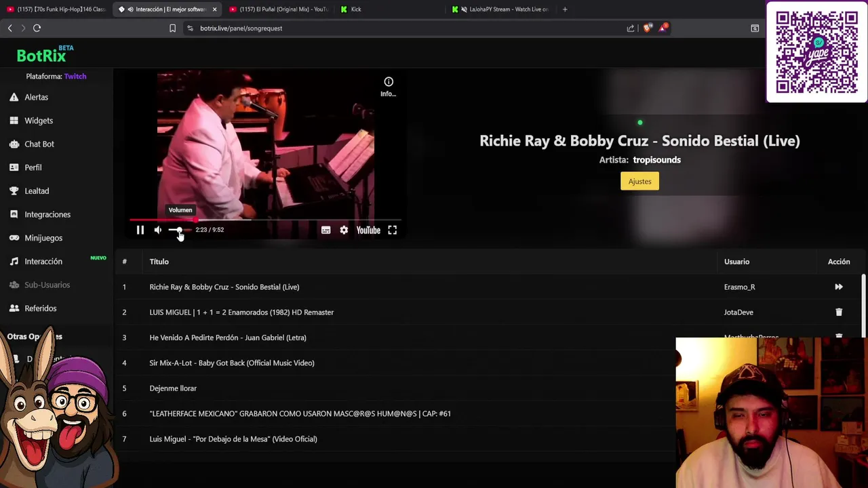Viewport: 868px width, 488px height.
Task: Click the Lealtad building icon
Action: pos(14,191)
